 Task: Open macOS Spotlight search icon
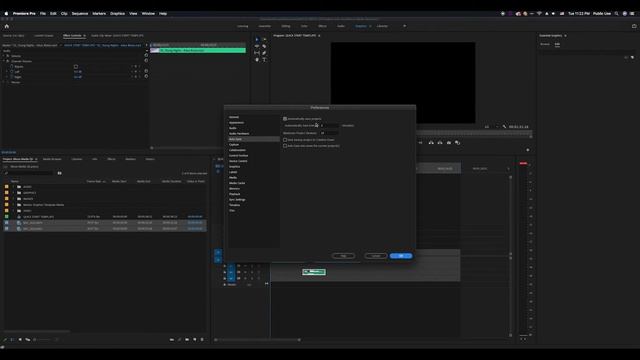point(616,13)
